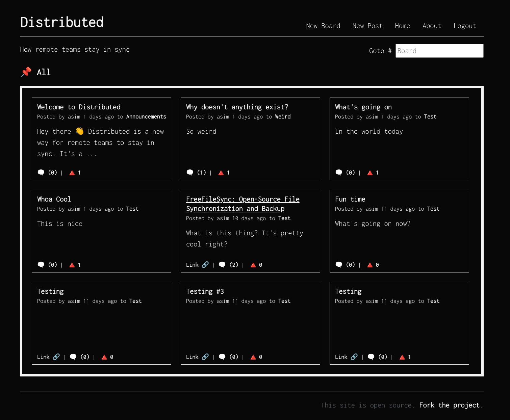Click the link icon on the bottom-left Testing post
This screenshot has width=510, height=420.
tap(57, 357)
